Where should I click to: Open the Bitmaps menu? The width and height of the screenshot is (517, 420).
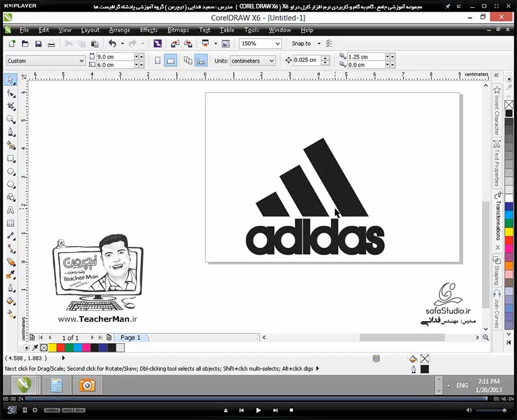pyautogui.click(x=178, y=30)
